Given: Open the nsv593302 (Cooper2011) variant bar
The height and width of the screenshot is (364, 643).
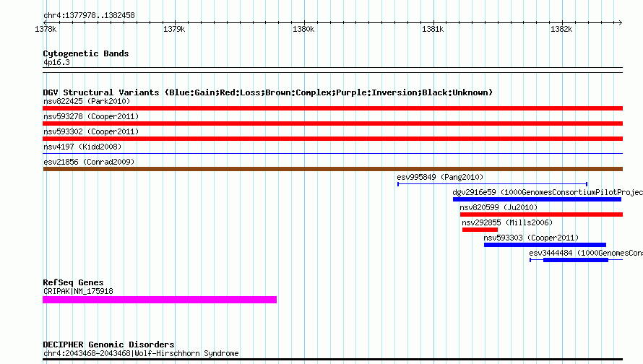Looking at the screenshot, I should 332,139.
